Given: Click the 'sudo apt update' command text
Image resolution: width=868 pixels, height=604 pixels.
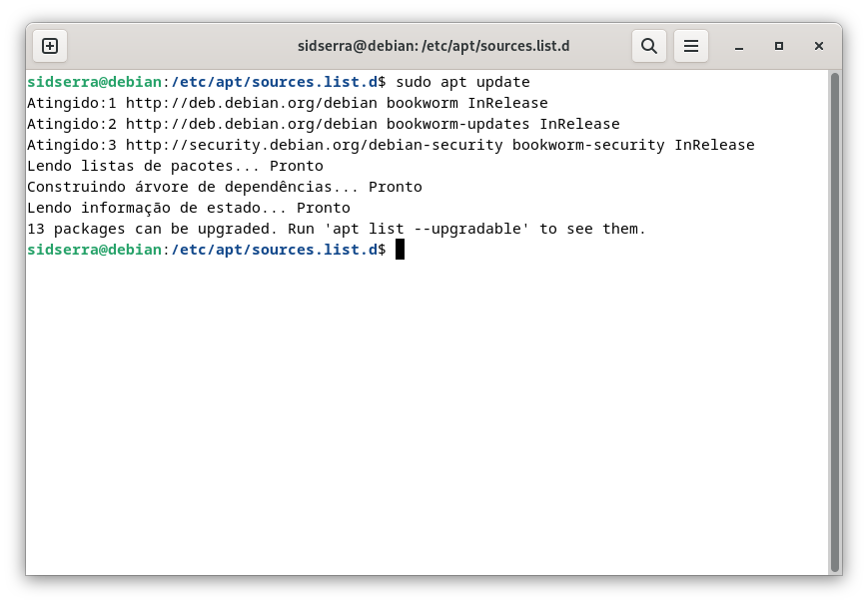Looking at the screenshot, I should pos(462,82).
